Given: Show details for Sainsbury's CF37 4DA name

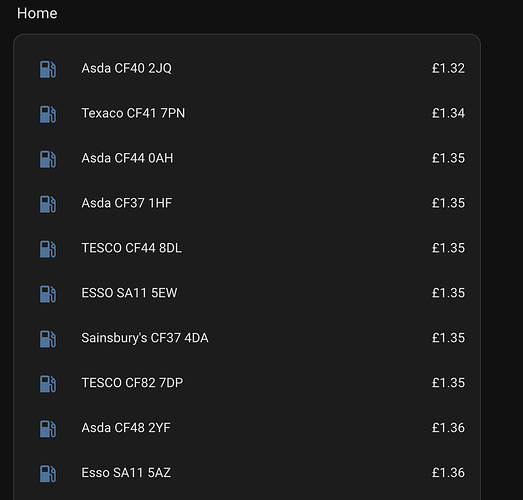Looking at the screenshot, I should coord(145,338).
